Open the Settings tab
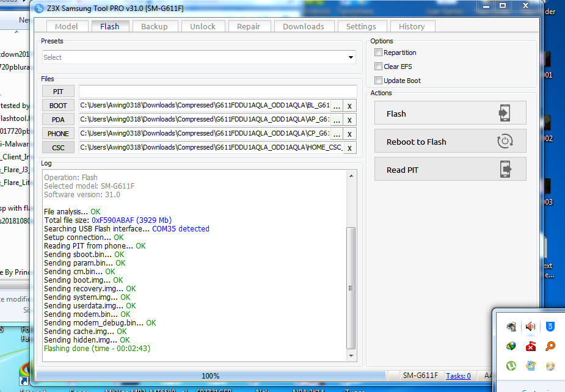565x392 pixels. [361, 26]
